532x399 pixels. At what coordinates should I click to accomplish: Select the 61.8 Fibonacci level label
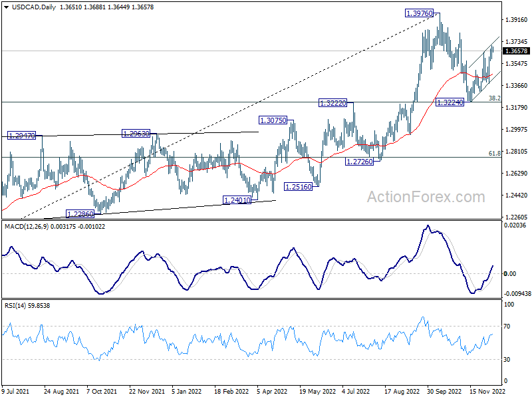pyautogui.click(x=494, y=154)
